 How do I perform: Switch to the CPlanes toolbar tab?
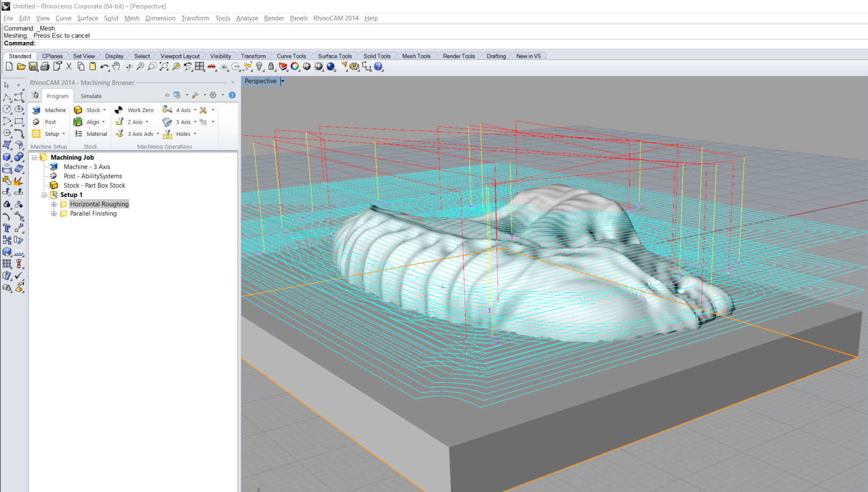(52, 56)
